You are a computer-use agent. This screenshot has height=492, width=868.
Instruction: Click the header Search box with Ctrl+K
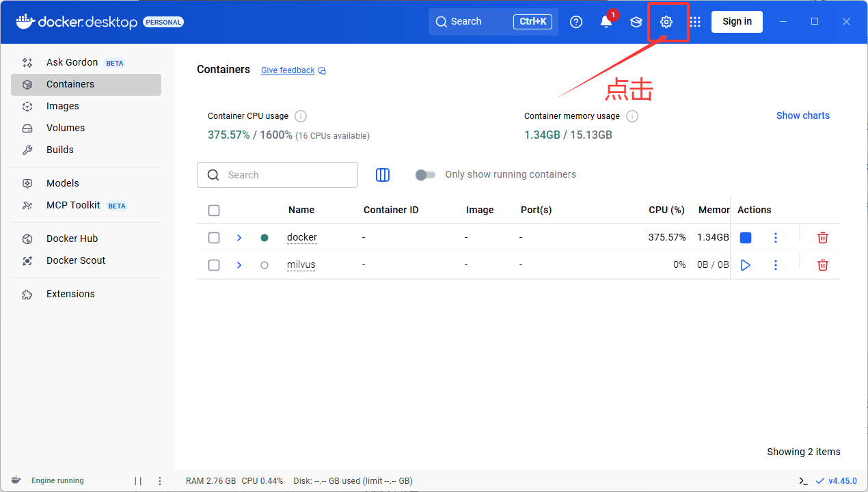[x=493, y=22]
